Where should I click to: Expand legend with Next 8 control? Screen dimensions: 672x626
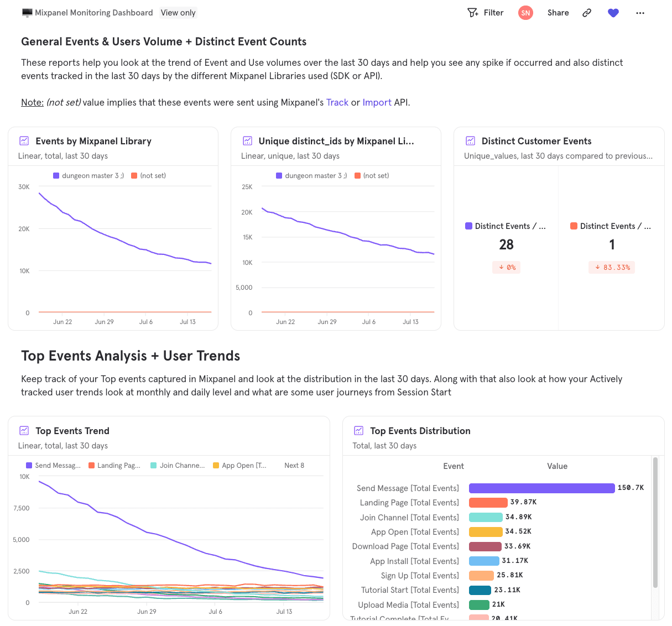tap(294, 466)
